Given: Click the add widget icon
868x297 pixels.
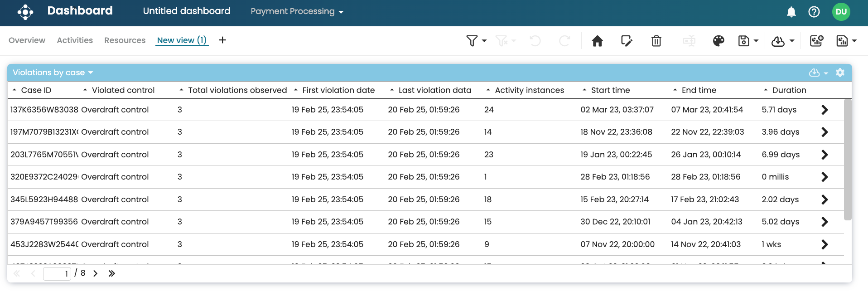Looking at the screenshot, I should pyautogui.click(x=816, y=41).
